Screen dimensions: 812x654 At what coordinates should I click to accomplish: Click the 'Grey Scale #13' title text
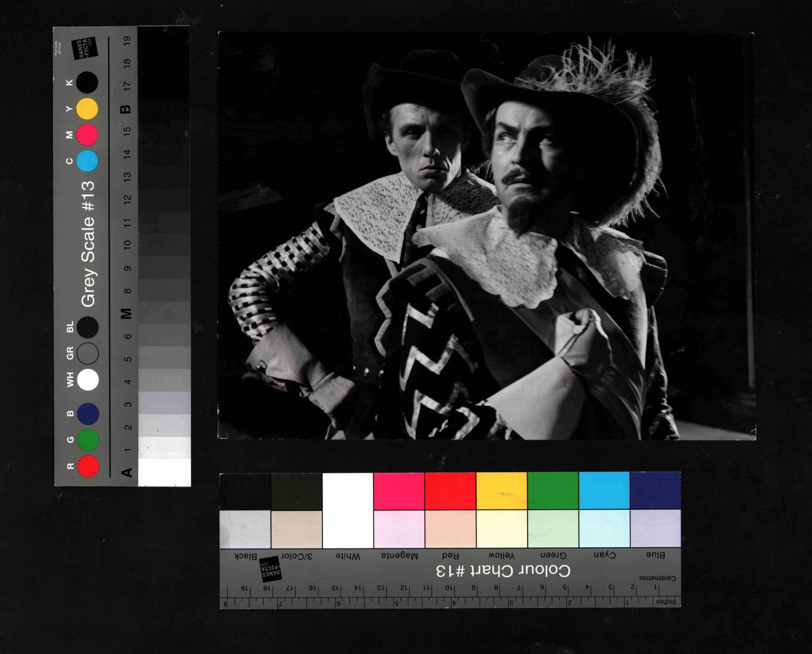(88, 244)
